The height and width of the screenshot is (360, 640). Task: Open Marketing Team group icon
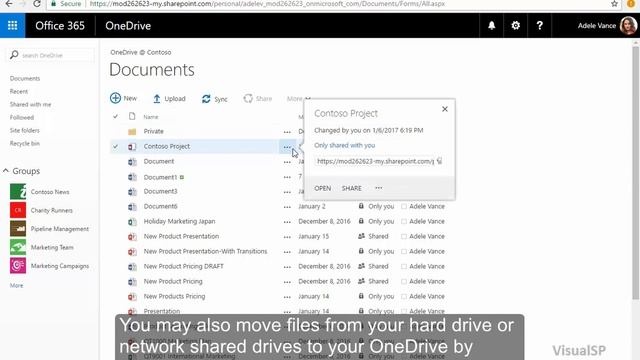pyautogui.click(x=18, y=247)
